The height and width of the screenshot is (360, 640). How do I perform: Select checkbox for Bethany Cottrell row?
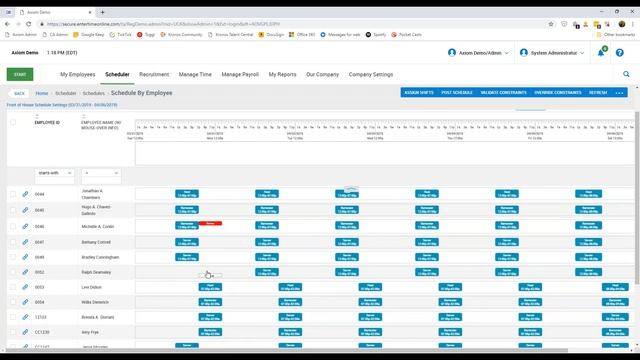pos(13,242)
